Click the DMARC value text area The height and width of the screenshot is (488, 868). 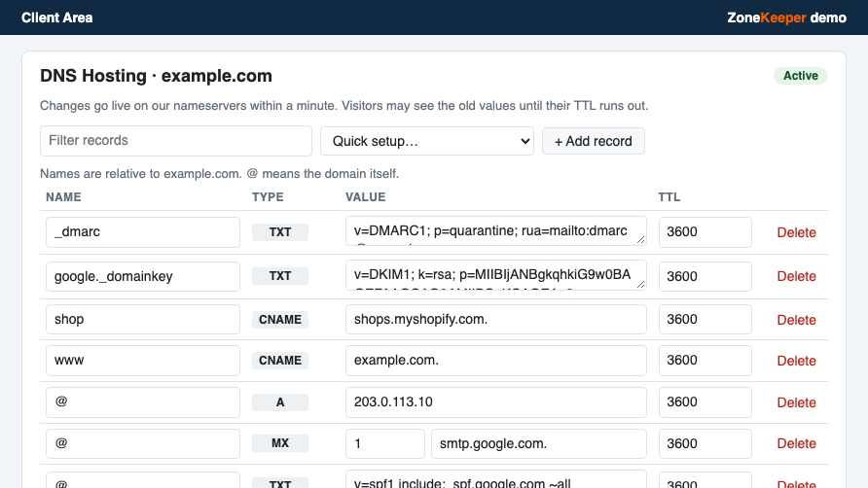coord(496,230)
